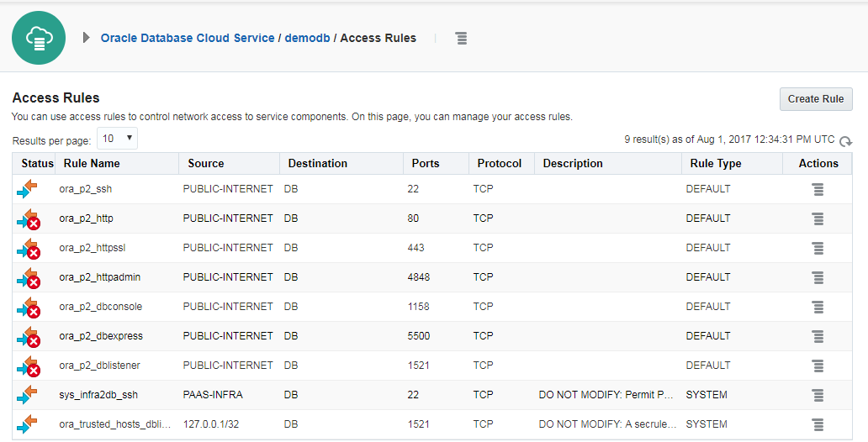
Task: Click the disabled status icon for ora_p2_httpssl
Action: (28, 248)
